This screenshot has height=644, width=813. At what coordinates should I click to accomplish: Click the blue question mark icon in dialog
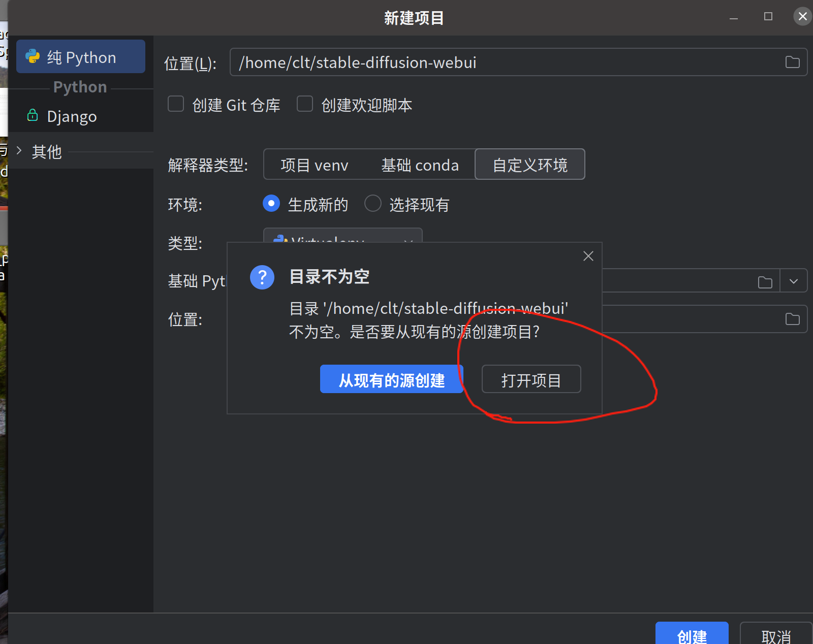pos(262,277)
